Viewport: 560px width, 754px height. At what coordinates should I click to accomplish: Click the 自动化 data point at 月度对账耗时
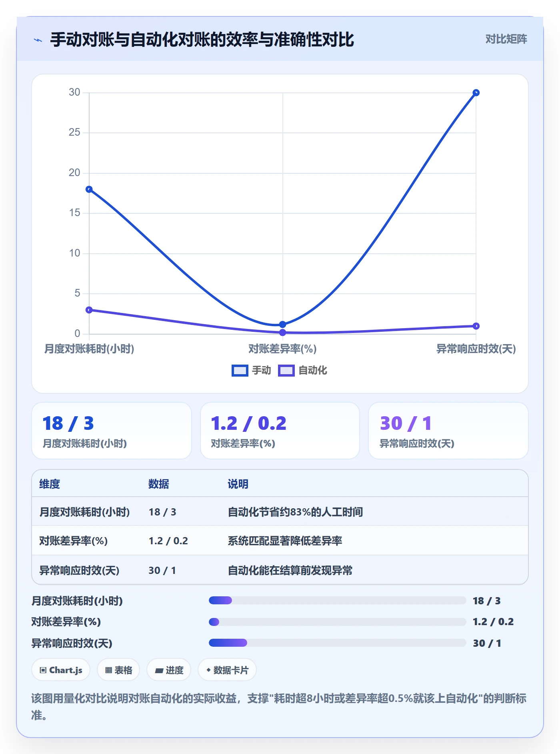tap(89, 310)
